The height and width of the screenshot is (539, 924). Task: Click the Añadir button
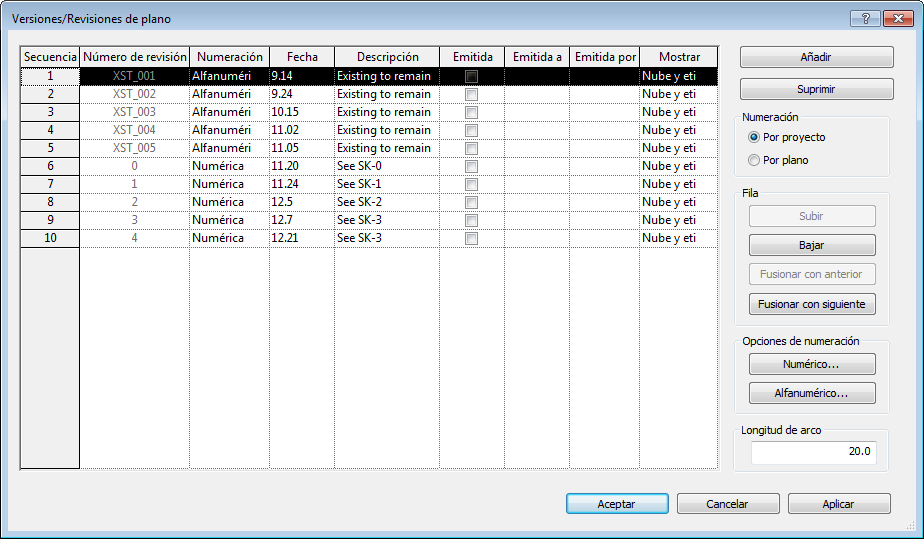(x=816, y=57)
